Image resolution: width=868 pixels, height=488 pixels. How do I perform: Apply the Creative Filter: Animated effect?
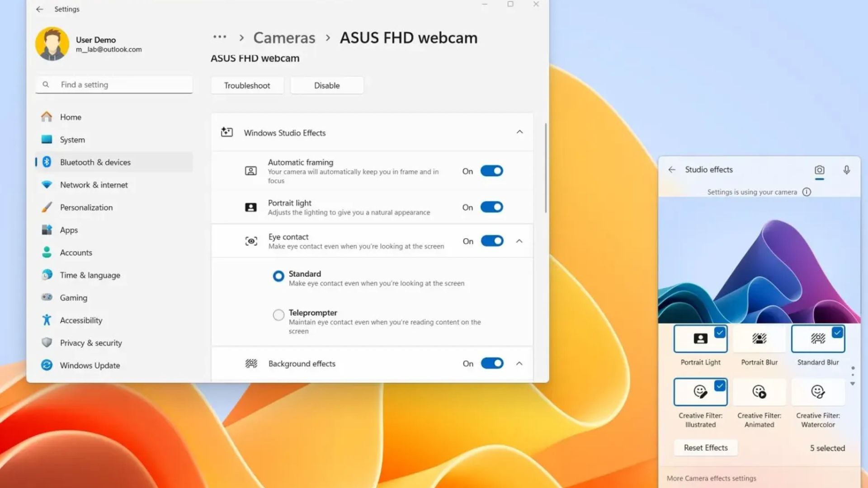click(759, 391)
